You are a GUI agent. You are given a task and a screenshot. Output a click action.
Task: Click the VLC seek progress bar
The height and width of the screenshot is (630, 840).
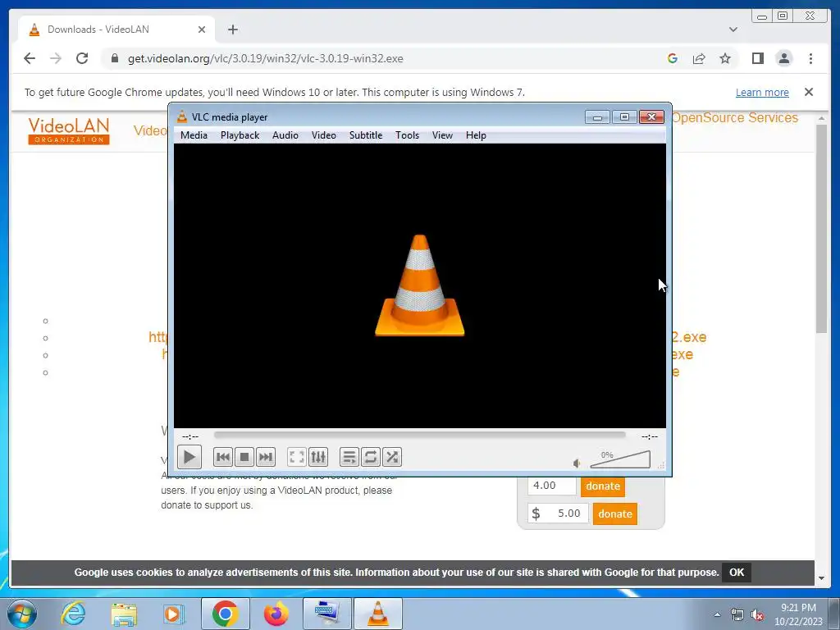(x=419, y=436)
